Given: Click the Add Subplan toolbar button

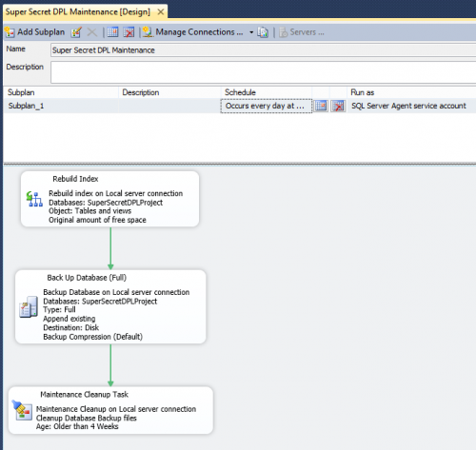Looking at the screenshot, I should (x=34, y=32).
